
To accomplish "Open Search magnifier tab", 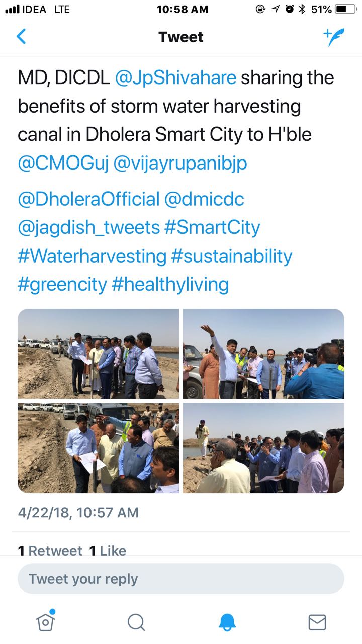I will point(136,622).
